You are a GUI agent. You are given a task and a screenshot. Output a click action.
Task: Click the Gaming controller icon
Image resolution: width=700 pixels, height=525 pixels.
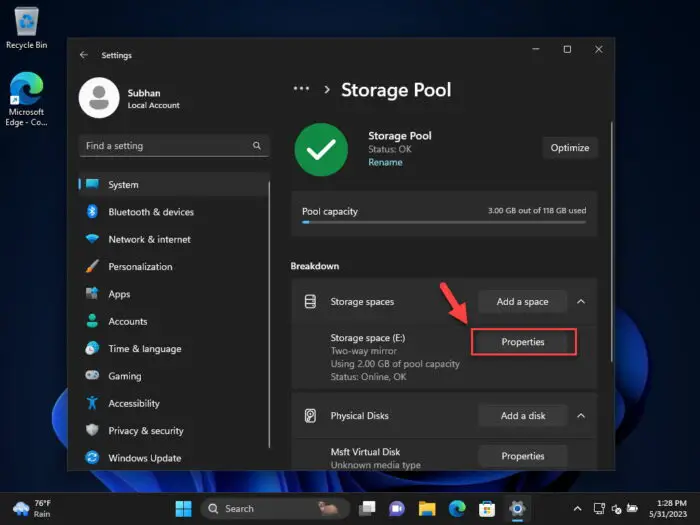pos(92,375)
